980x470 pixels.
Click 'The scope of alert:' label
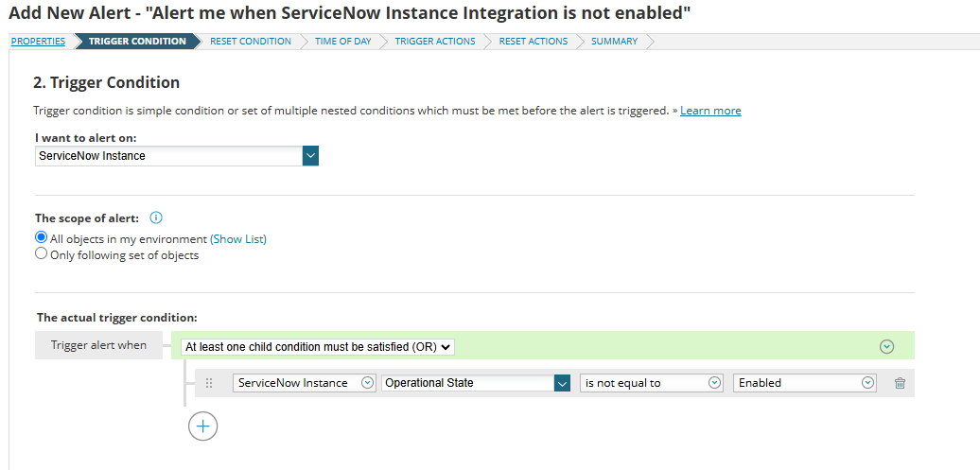87,218
